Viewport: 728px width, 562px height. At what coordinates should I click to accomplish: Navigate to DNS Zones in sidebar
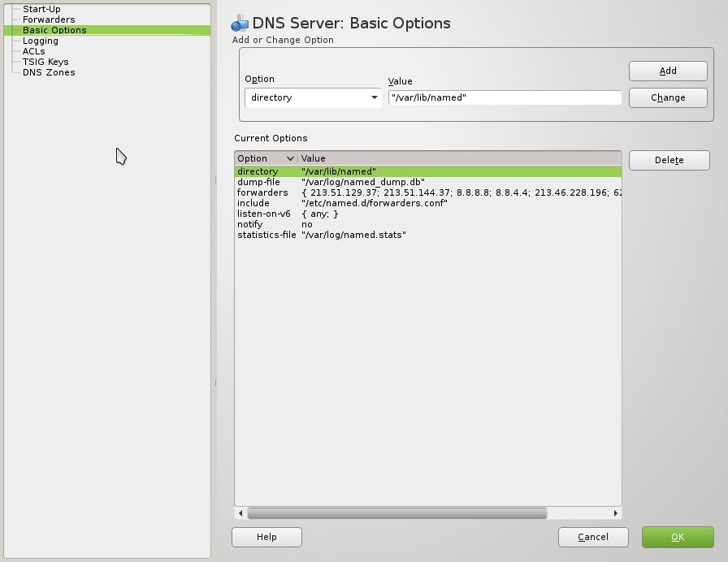click(49, 72)
